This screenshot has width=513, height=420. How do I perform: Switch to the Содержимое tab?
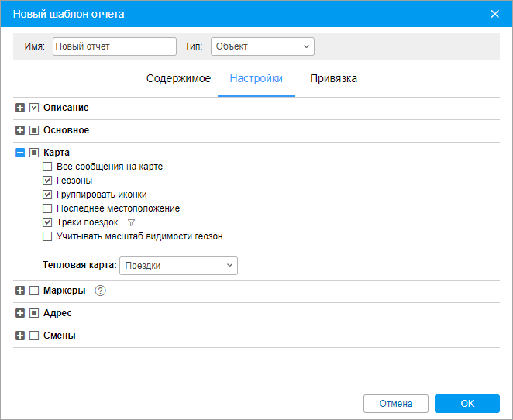coord(178,79)
